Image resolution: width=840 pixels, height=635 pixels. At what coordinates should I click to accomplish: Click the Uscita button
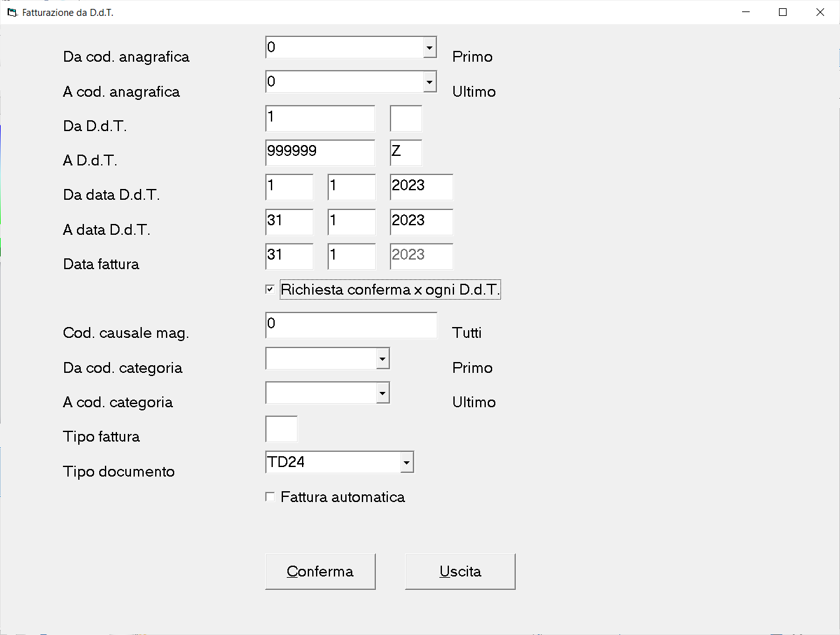coord(460,571)
